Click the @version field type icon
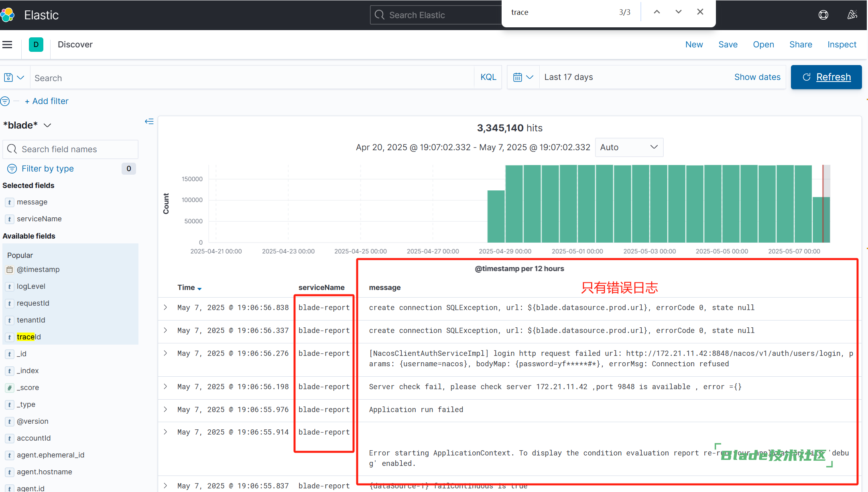 (10, 421)
